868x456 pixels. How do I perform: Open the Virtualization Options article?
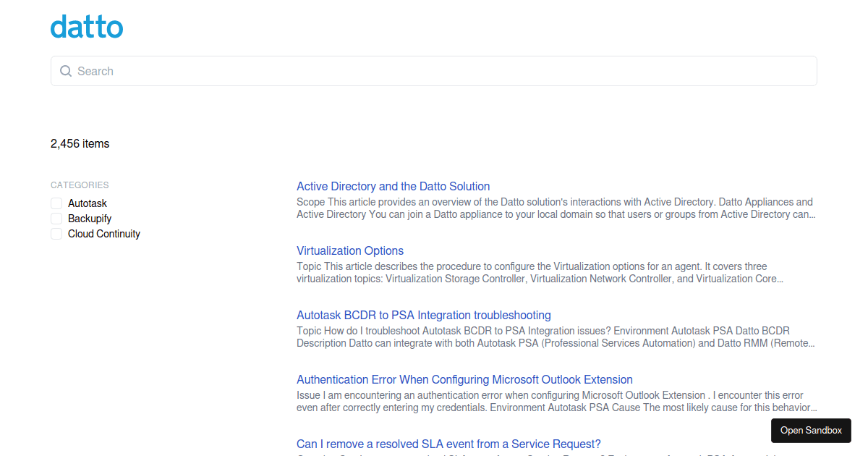[x=350, y=250]
